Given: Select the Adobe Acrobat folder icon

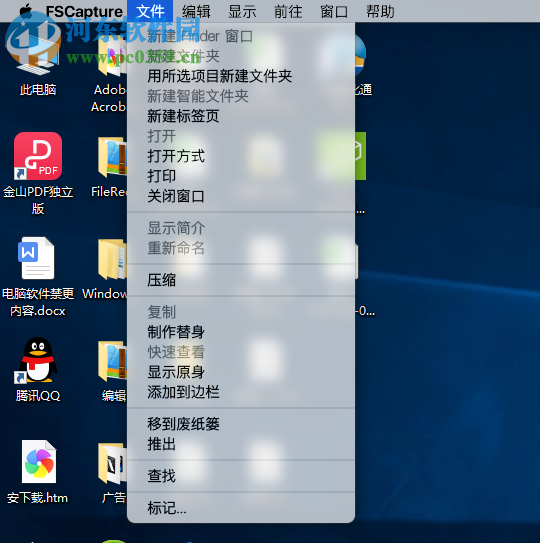Looking at the screenshot, I should coord(113,55).
